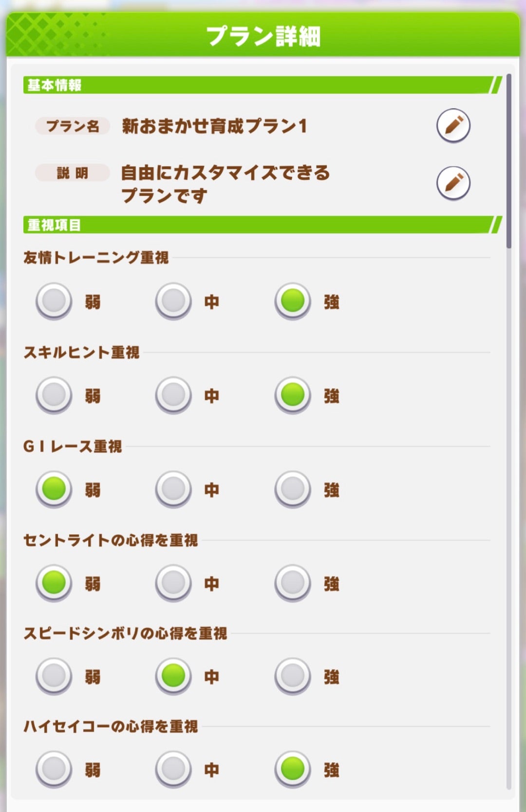Viewport: 526px width, 812px height.
Task: Set スキルヒント重視 to 中
Action: coord(173,395)
